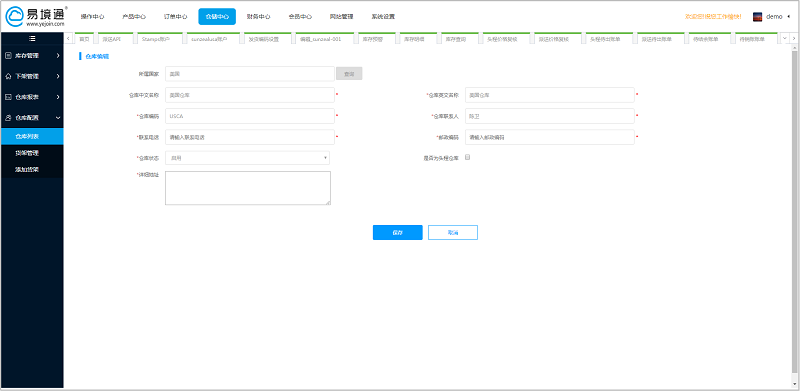Open the 财务中心 top menu
Image resolution: width=800 pixels, height=392 pixels.
point(258,16)
